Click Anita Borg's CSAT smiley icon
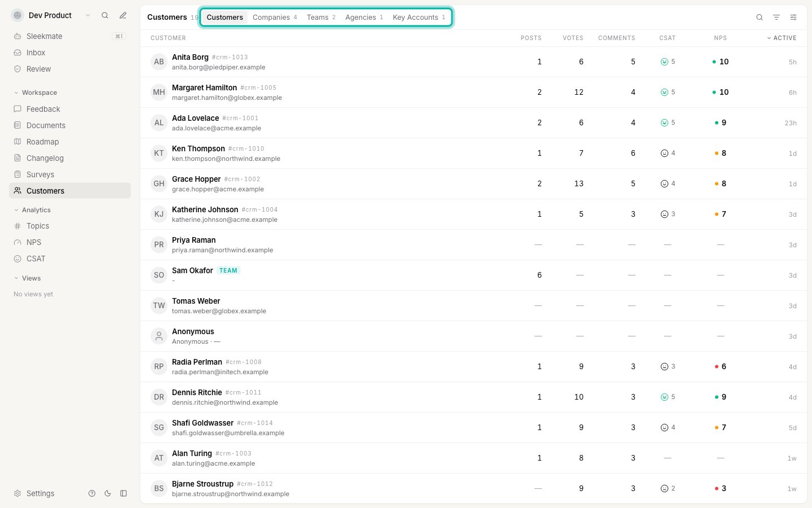This screenshot has width=812, height=508. [x=664, y=62]
